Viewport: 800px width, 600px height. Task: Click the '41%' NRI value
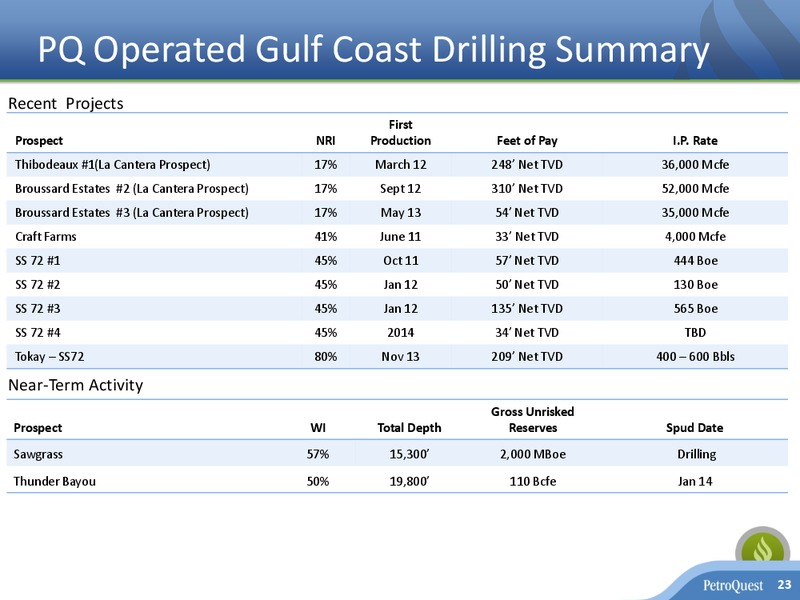[326, 237]
